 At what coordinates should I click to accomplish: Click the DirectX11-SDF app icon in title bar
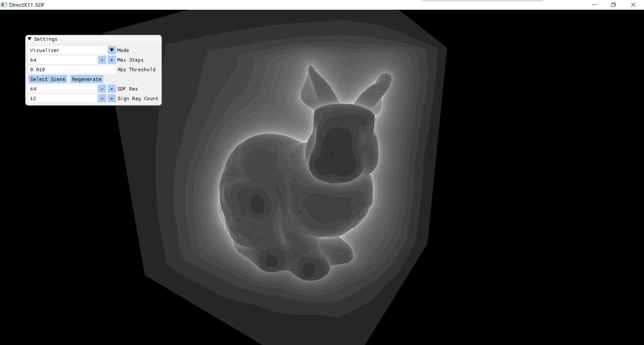coord(4,5)
